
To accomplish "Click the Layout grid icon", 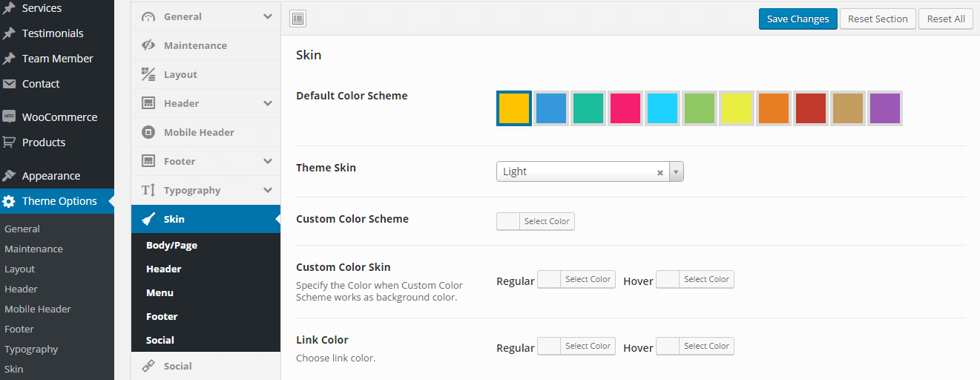I will pyautogui.click(x=148, y=74).
